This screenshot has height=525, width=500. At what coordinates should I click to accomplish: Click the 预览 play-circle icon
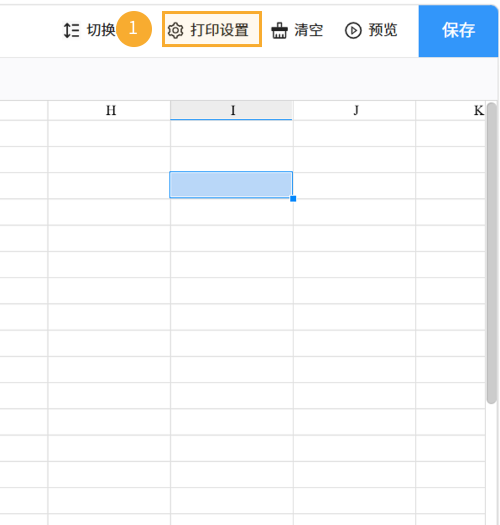click(353, 30)
